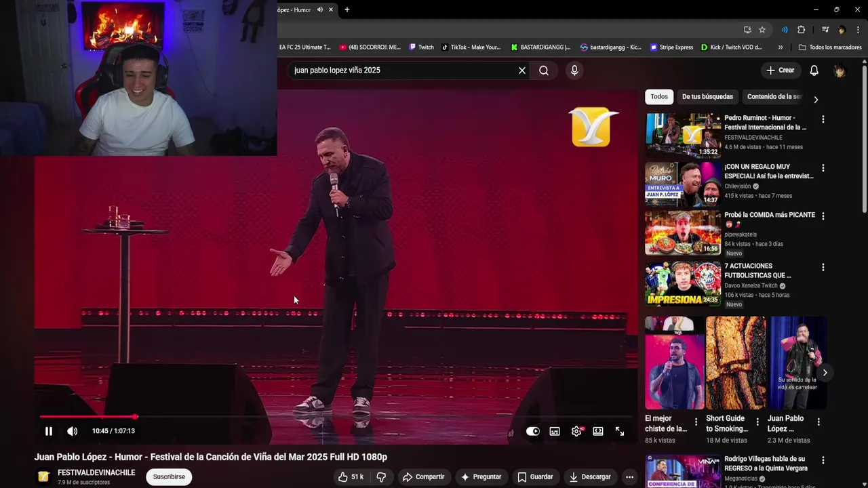868x488 pixels.
Task: Like the video (51 k)
Action: [x=351, y=477]
